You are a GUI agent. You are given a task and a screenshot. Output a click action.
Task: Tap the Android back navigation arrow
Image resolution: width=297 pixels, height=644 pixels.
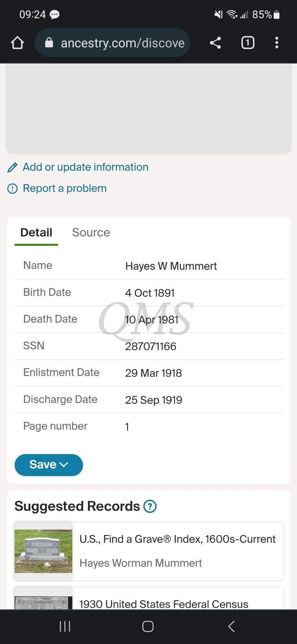coord(232,626)
